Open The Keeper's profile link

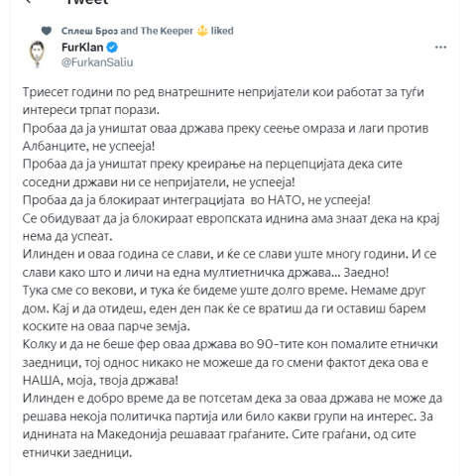tap(167, 31)
